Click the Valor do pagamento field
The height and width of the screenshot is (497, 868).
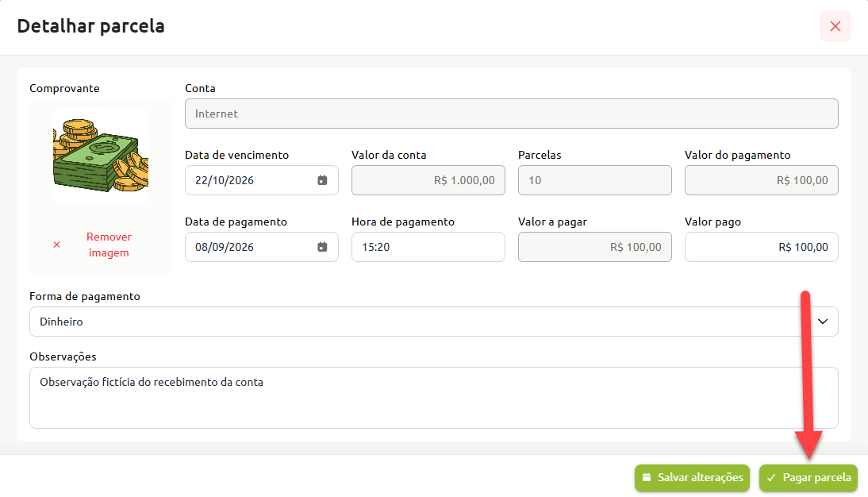(x=761, y=180)
